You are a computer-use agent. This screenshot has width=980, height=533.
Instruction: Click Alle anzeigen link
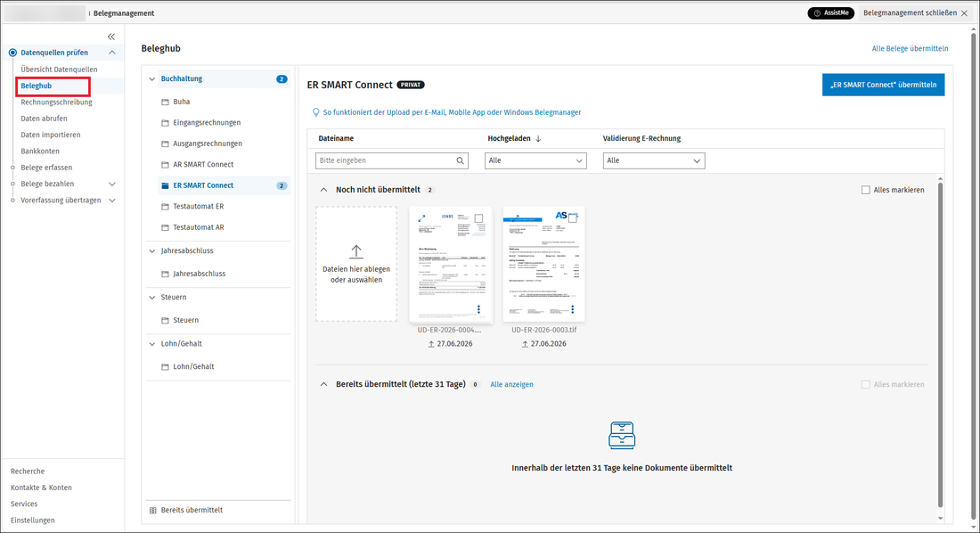click(512, 385)
